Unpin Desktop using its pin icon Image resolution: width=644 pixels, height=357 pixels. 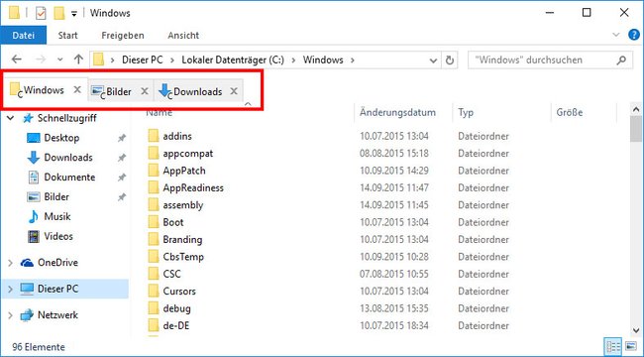coord(122,138)
